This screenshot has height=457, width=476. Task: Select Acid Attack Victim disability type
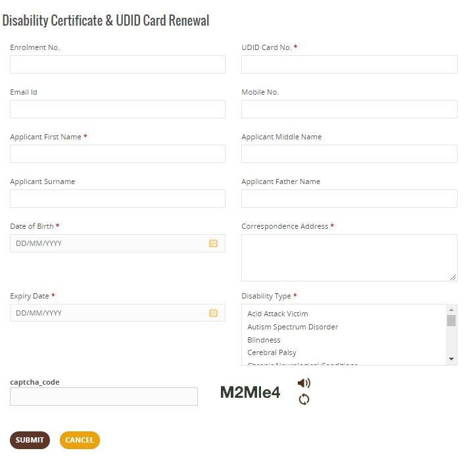coord(277,314)
